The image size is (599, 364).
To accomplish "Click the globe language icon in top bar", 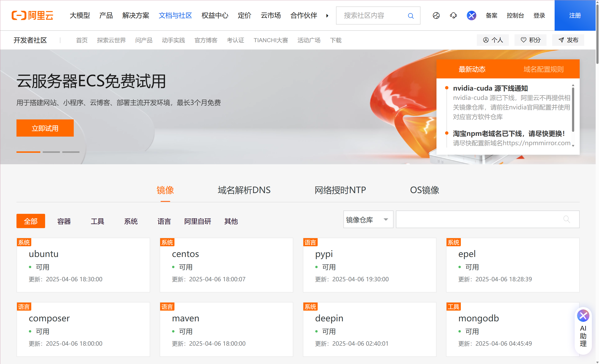I will tap(436, 15).
